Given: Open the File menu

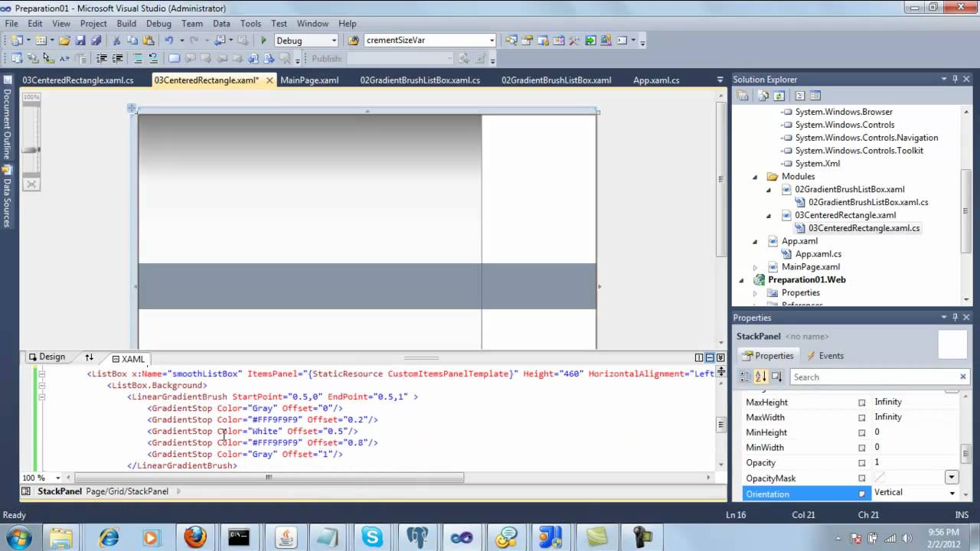Looking at the screenshot, I should (x=11, y=24).
